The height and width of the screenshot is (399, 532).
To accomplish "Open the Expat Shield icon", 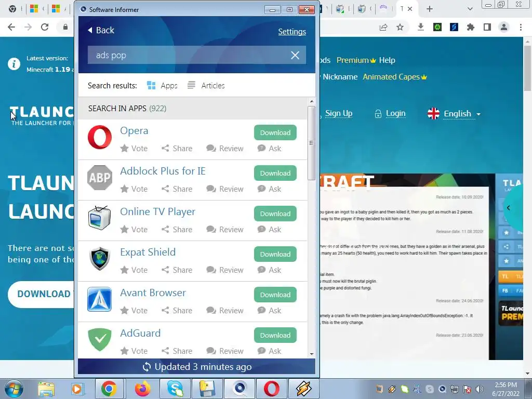I will pyautogui.click(x=99, y=259).
